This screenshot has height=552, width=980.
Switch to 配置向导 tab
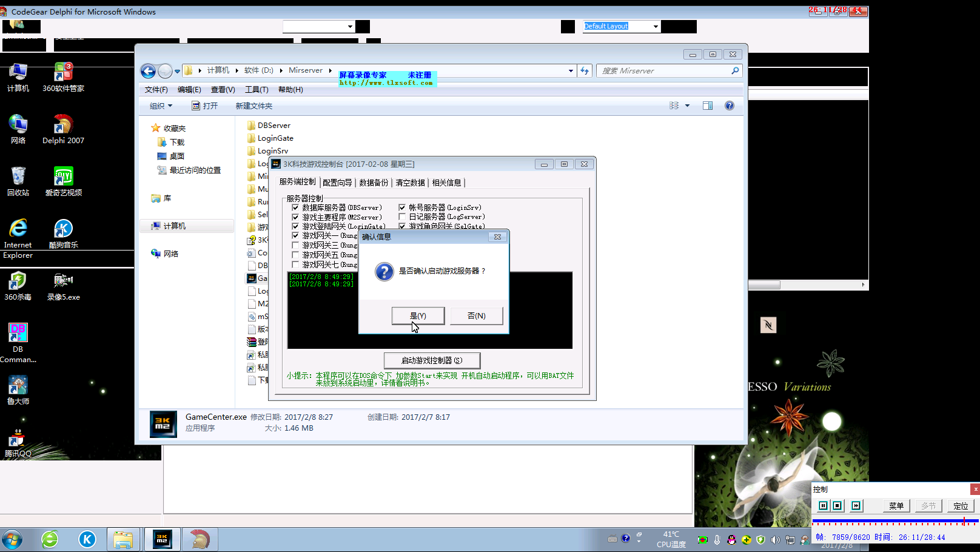click(337, 183)
